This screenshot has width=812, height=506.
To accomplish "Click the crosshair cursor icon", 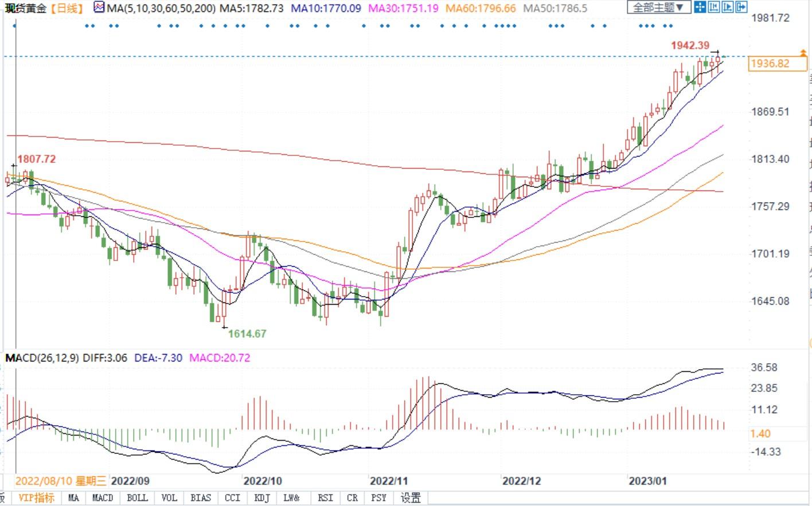I will [700, 7].
